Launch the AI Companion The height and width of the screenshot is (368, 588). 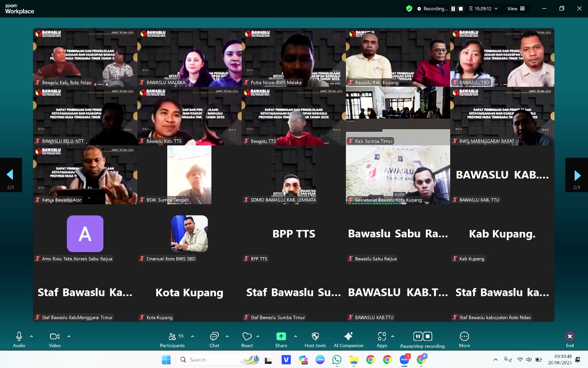[349, 340]
